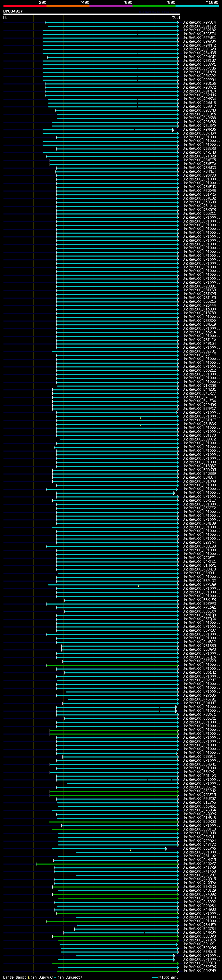Click the label UniRef100_C9JXY1
222x980 pixels.
click(x=199, y=944)
